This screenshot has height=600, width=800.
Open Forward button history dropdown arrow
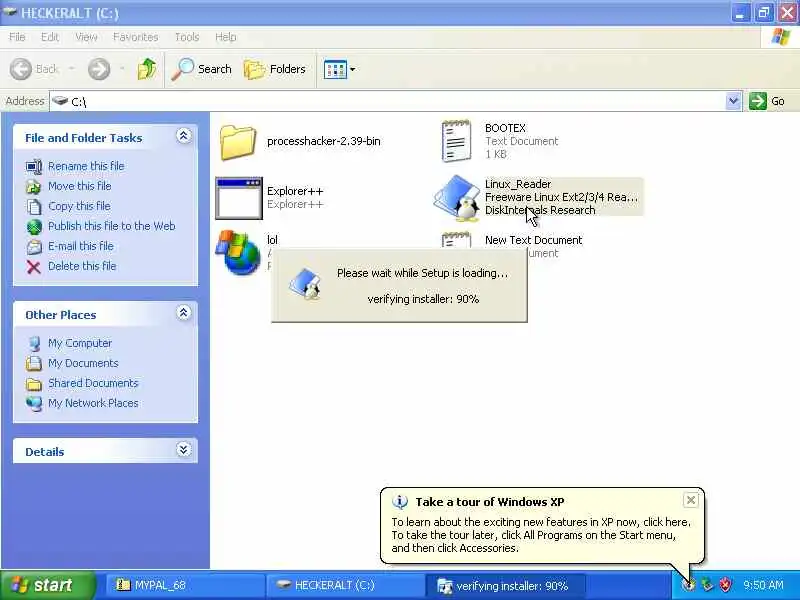122,69
